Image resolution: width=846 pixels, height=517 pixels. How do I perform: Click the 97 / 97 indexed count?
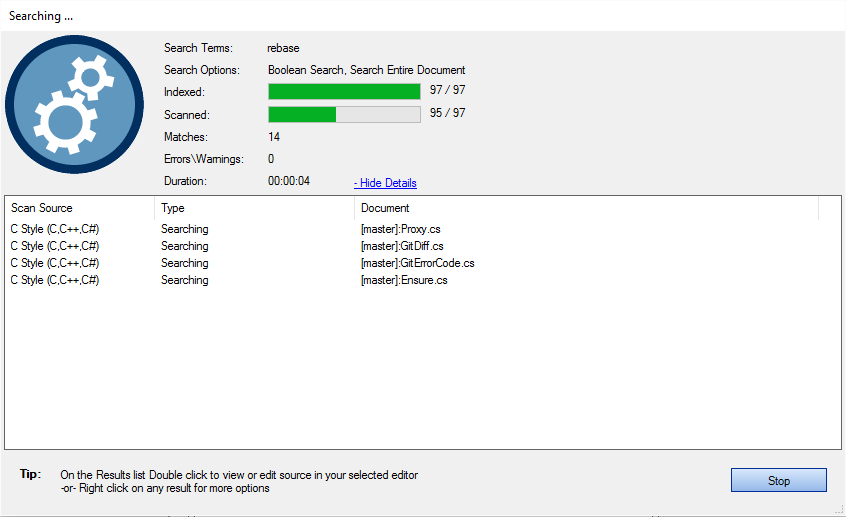pyautogui.click(x=447, y=90)
